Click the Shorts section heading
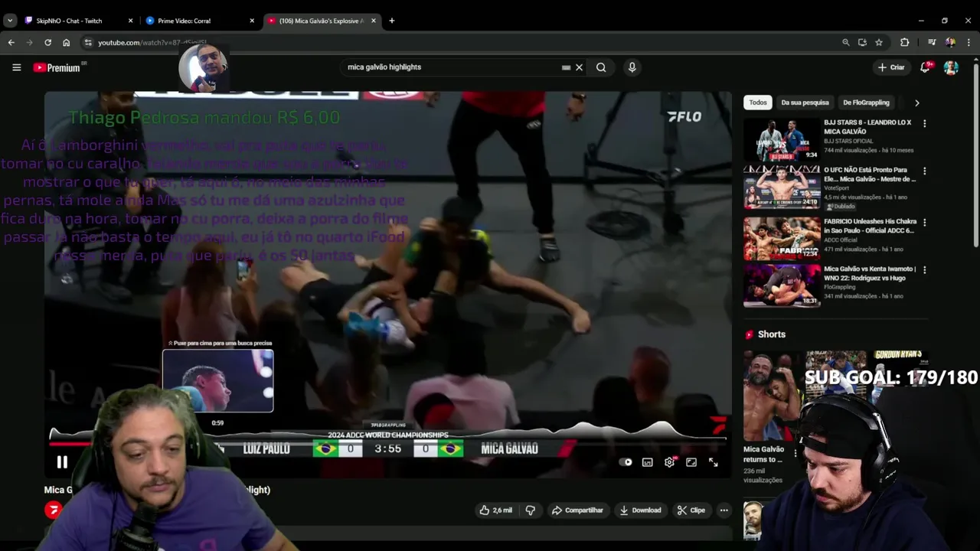This screenshot has width=980, height=551. (x=771, y=334)
